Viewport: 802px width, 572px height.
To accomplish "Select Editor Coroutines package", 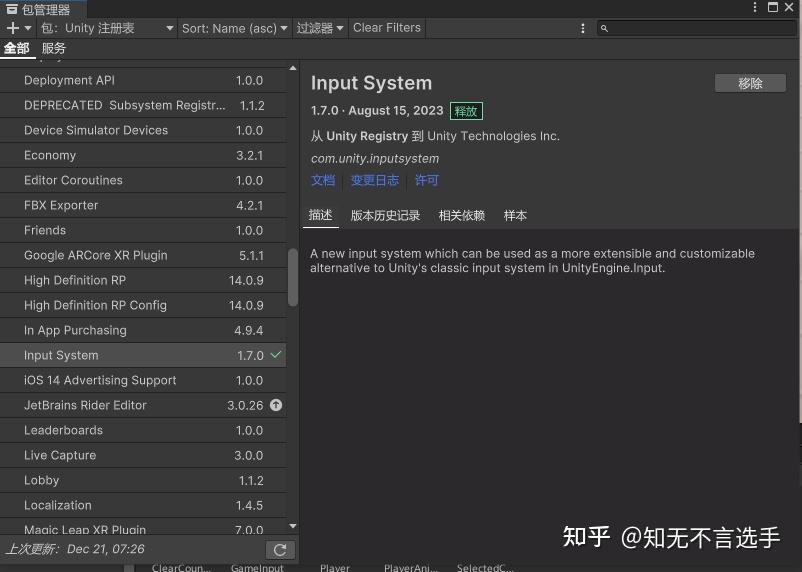I will point(143,180).
